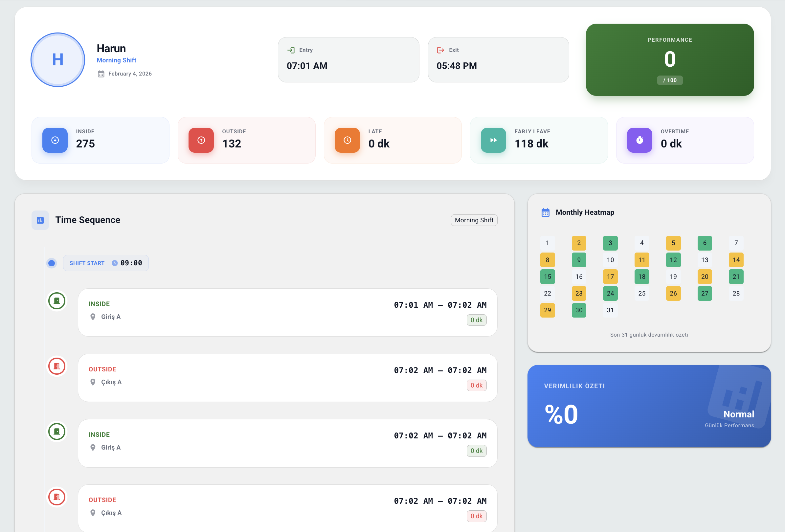Click heatmap day 31 cell

610,310
